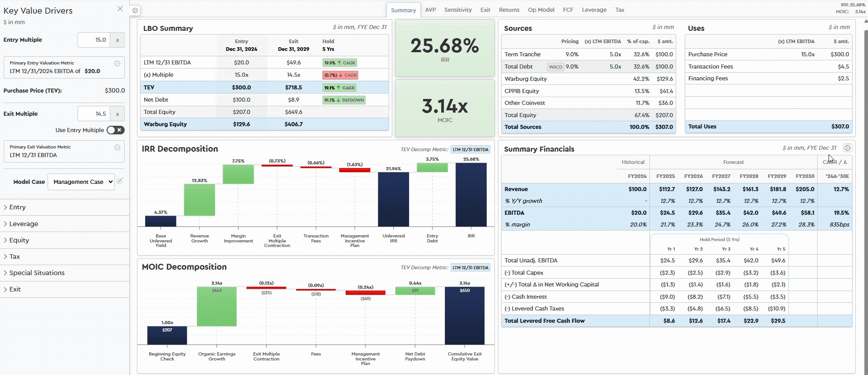Click the Exit Multiple value field
This screenshot has width=868, height=375.
click(94, 114)
